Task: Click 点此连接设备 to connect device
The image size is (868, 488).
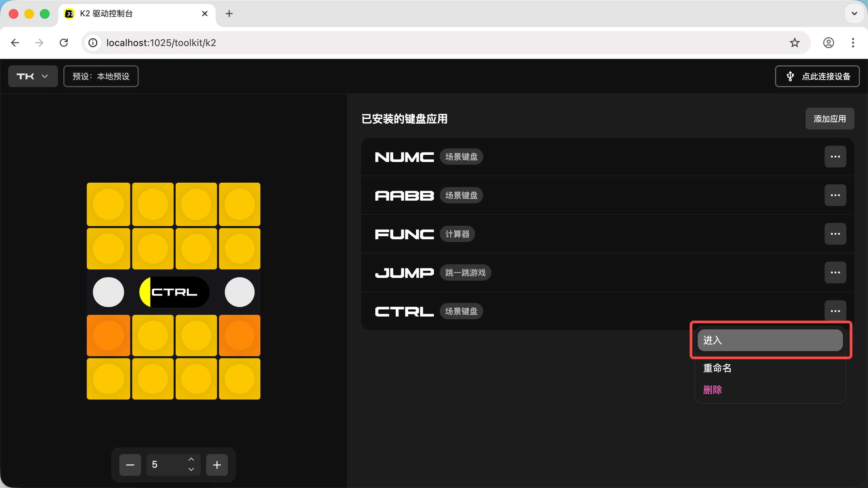Action: [817, 76]
